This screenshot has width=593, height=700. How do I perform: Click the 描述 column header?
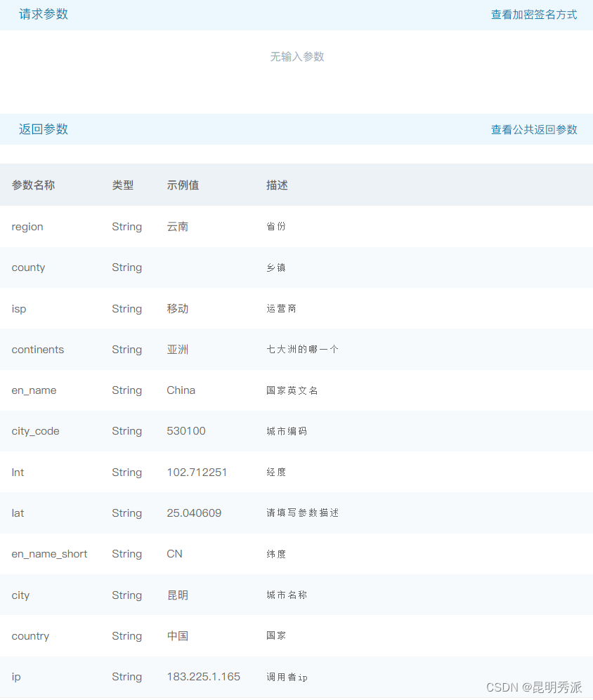click(277, 185)
